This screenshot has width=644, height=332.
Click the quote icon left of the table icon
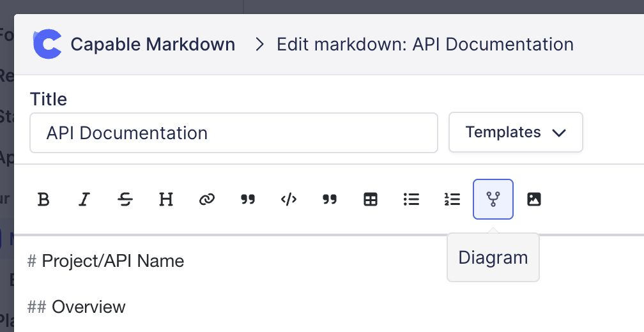click(330, 199)
